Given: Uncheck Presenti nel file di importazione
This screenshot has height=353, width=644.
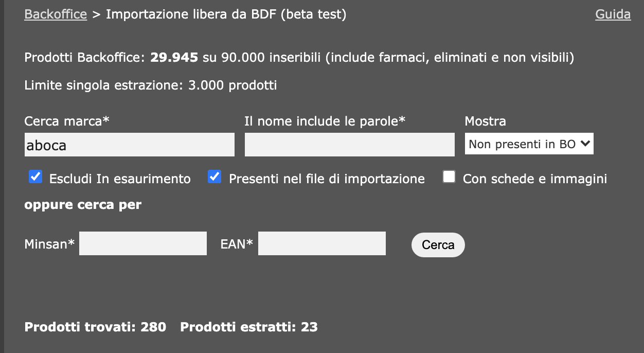Looking at the screenshot, I should (x=214, y=177).
